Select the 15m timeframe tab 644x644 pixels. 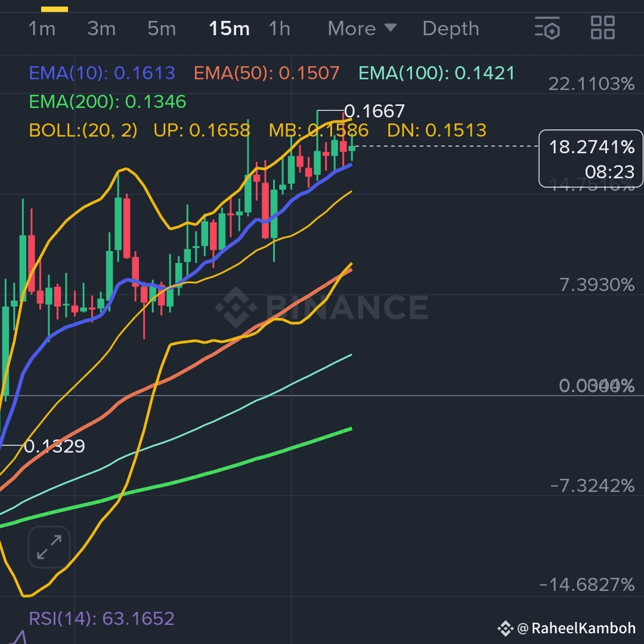(229, 29)
